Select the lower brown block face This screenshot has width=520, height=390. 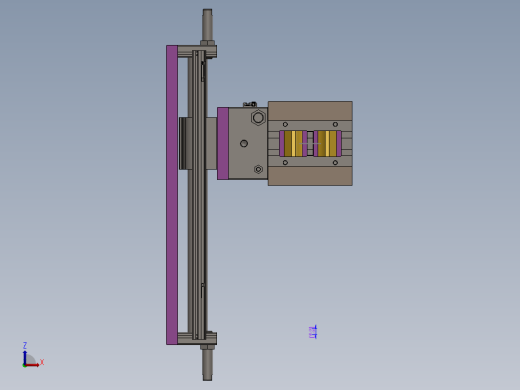310,176
